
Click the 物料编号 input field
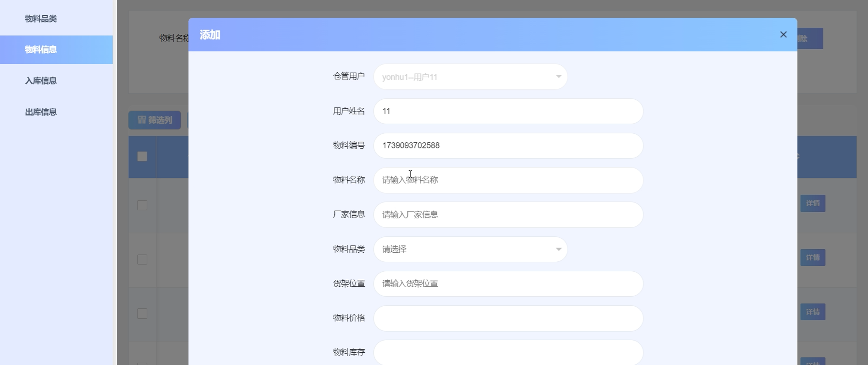click(x=508, y=145)
